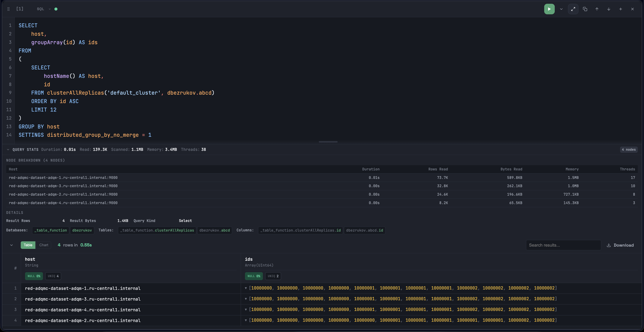Open run options dropdown next to the play button
644x332 pixels.
561,9
